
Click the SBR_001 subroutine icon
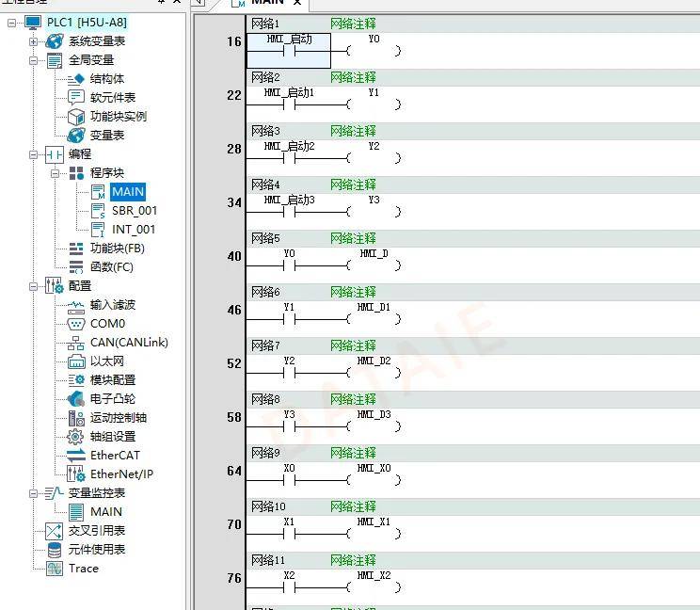(98, 211)
